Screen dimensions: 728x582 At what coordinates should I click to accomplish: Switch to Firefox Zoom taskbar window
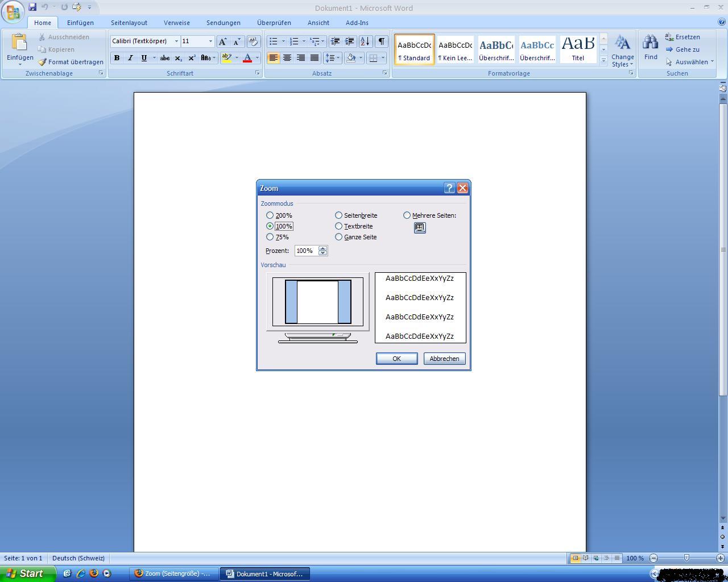click(x=172, y=573)
